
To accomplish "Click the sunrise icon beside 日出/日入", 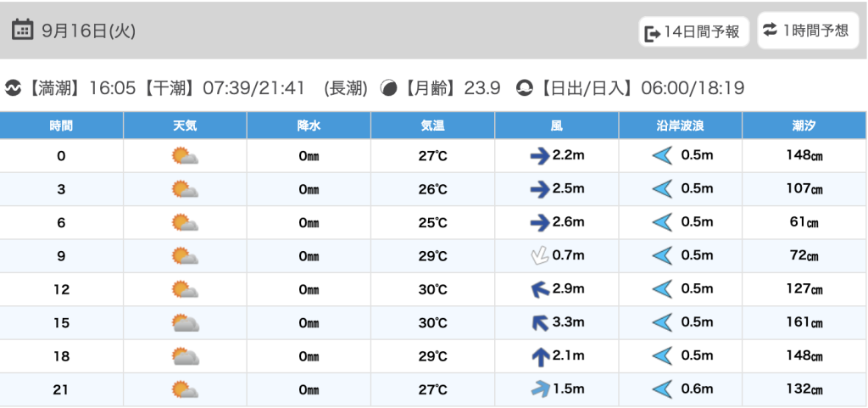I will coord(525,87).
